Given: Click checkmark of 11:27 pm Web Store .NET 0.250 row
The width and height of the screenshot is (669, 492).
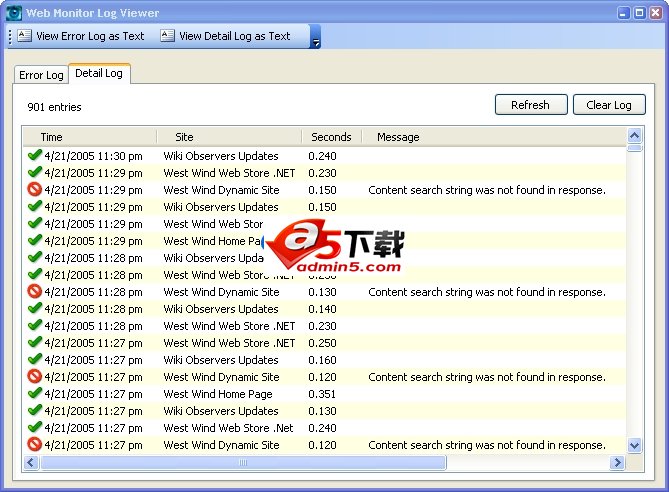Looking at the screenshot, I should (35, 342).
